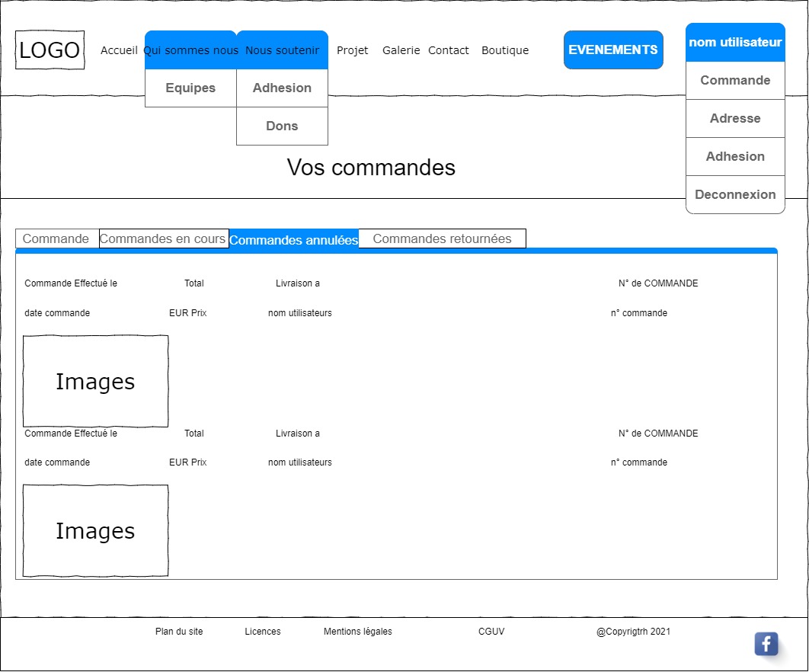Go to the Boutique page
This screenshot has width=809, height=672.
click(x=504, y=50)
